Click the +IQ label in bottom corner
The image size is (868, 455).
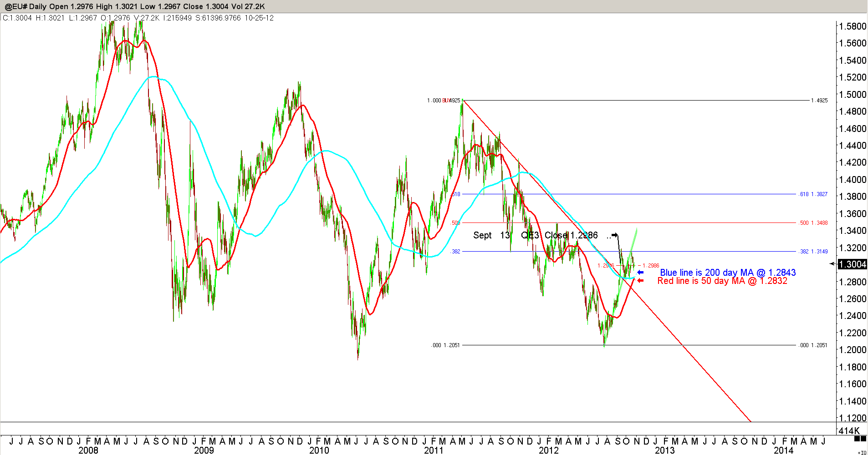[x=862, y=452]
